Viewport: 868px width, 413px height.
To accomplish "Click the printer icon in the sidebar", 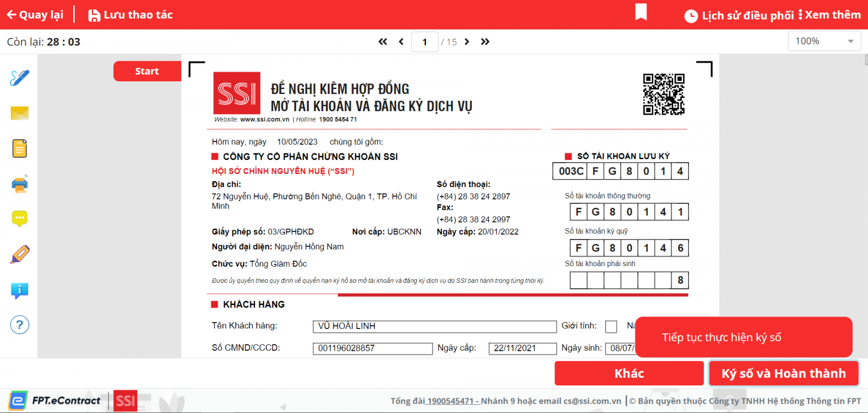I will click(x=20, y=184).
